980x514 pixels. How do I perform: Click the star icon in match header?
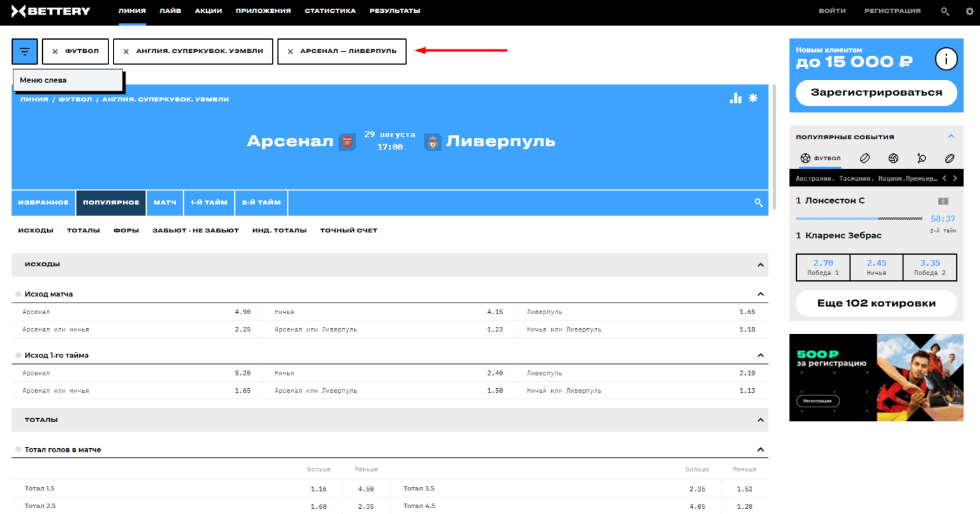[x=754, y=98]
